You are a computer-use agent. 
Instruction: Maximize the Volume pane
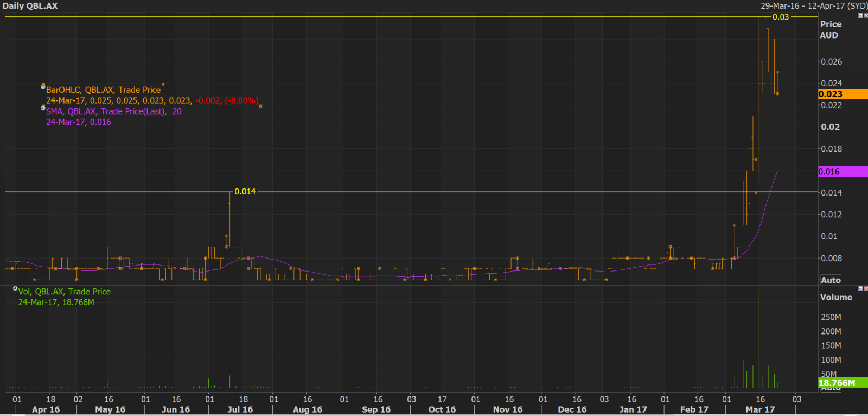pyautogui.click(x=860, y=288)
